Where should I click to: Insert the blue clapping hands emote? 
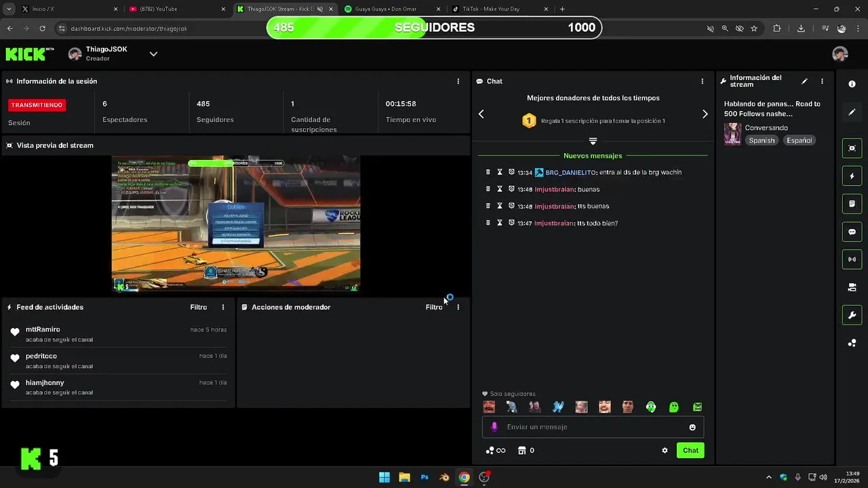(558, 407)
